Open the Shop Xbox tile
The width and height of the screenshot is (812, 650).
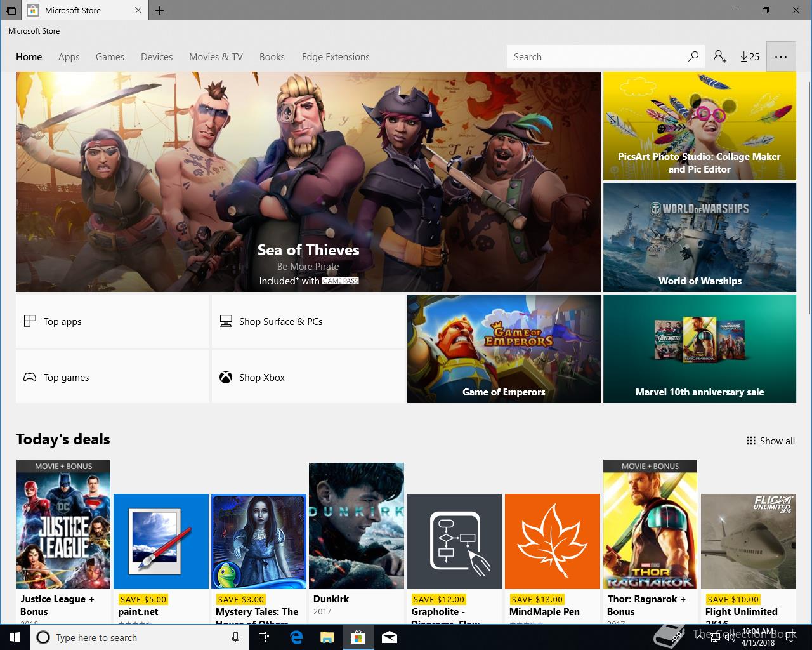[308, 377]
